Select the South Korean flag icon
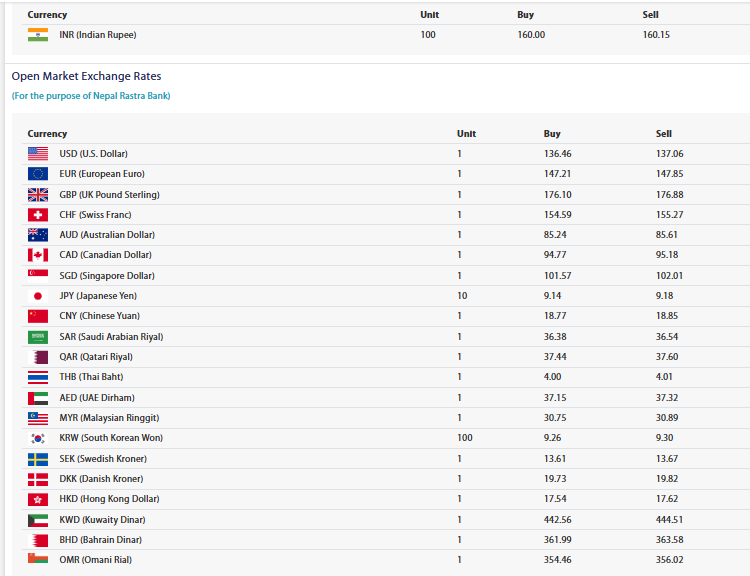 coord(38,438)
